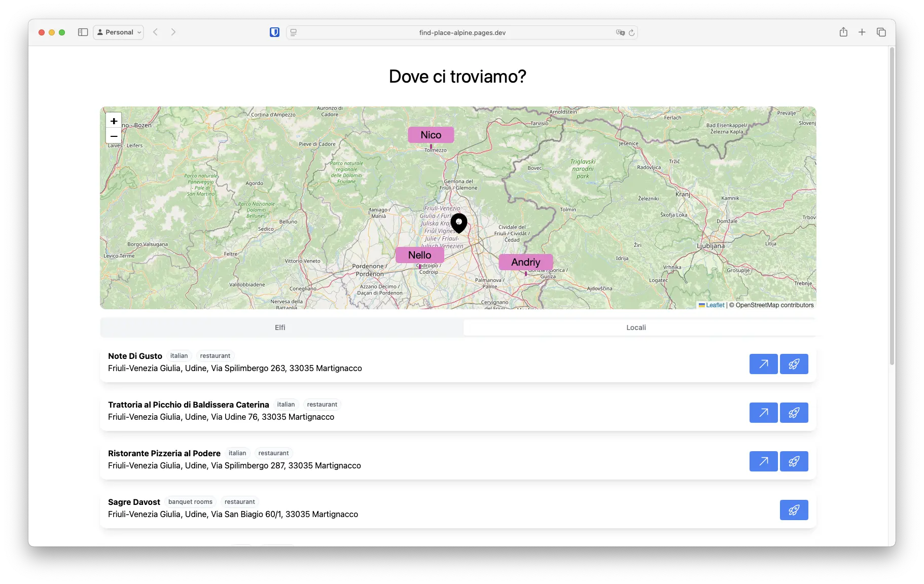Zoom out on the map
The height and width of the screenshot is (584, 924).
114,136
